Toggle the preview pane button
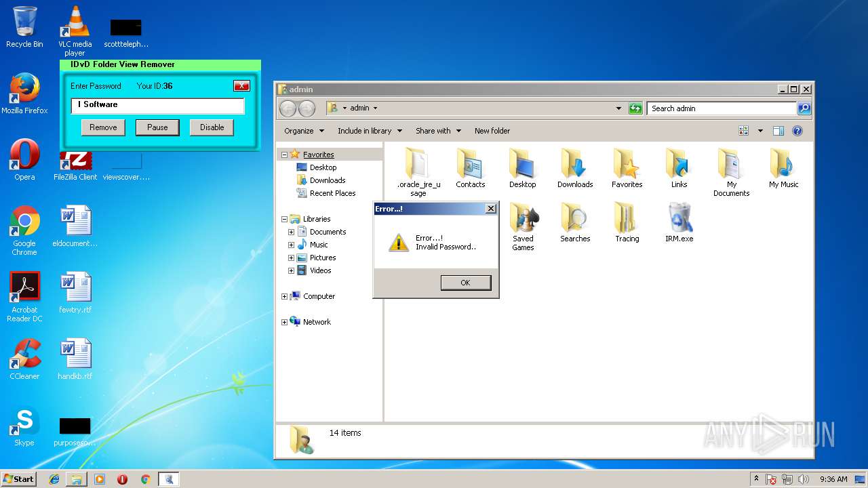 point(778,131)
